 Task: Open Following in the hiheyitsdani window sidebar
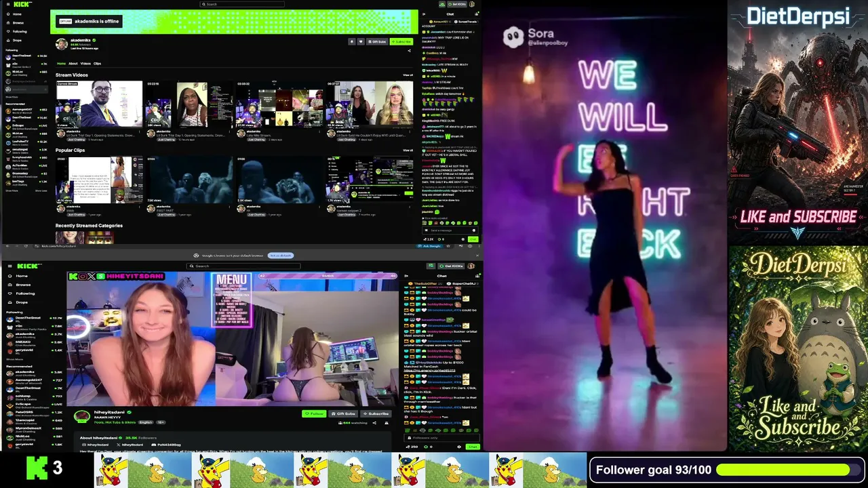click(21, 293)
